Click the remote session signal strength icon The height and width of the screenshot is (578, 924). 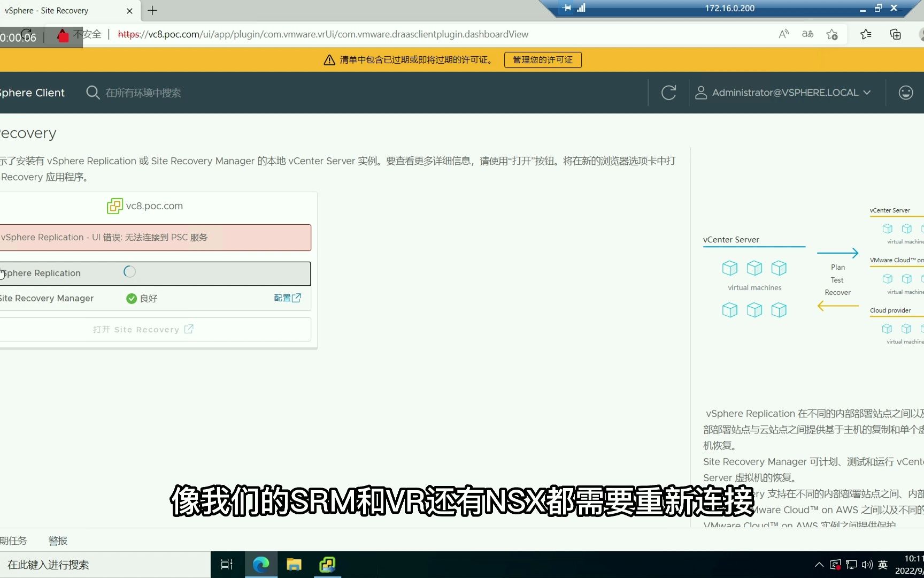click(581, 8)
